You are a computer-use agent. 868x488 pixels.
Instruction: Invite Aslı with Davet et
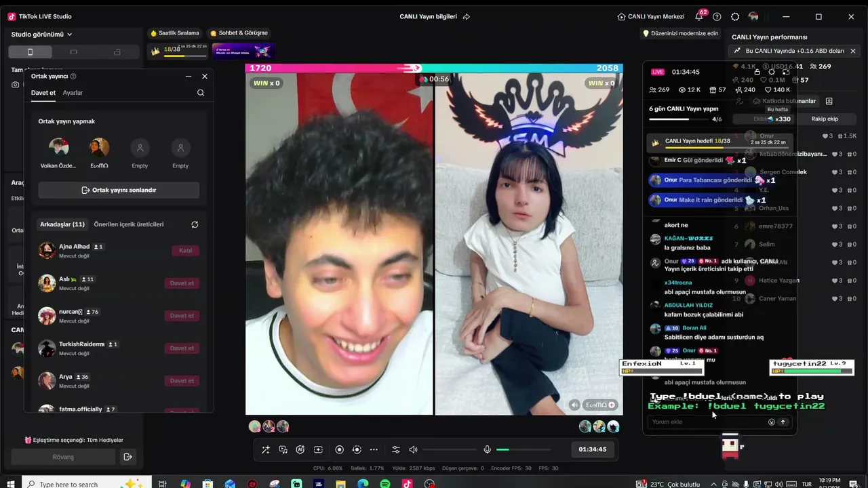click(182, 283)
